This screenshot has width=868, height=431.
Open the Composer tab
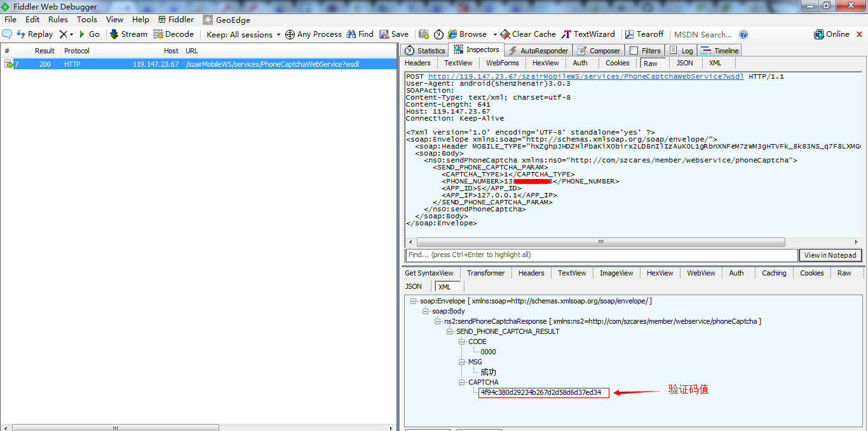click(x=599, y=50)
